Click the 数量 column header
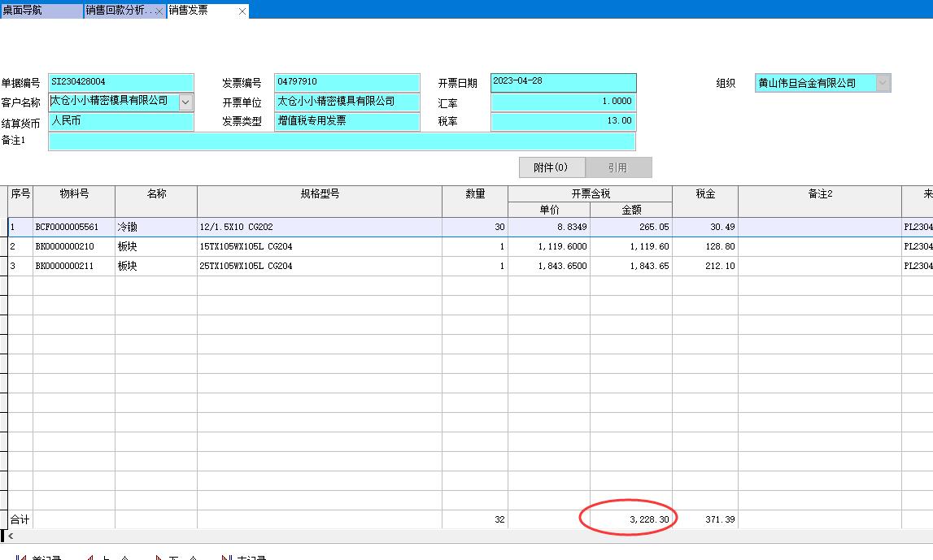933x560 pixels. [x=474, y=194]
